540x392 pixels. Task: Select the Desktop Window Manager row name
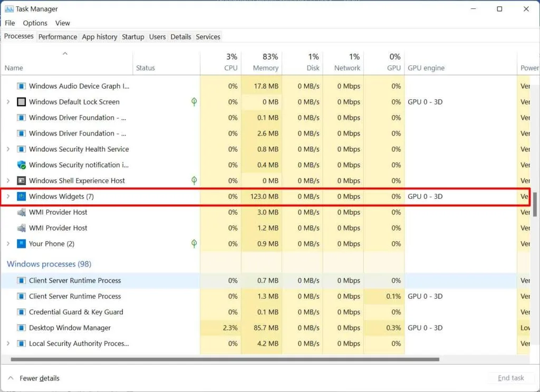70,328
